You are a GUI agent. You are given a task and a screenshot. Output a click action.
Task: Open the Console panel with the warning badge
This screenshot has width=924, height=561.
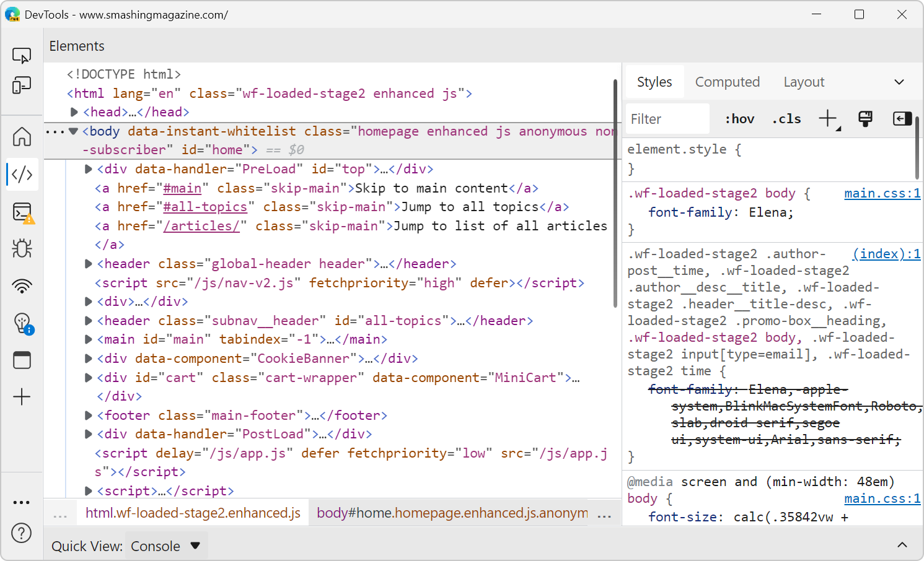point(22,211)
